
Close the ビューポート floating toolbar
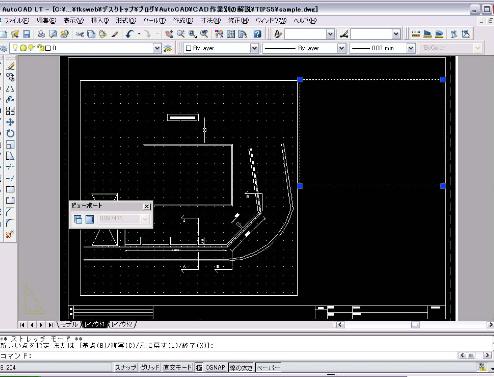[x=147, y=206]
